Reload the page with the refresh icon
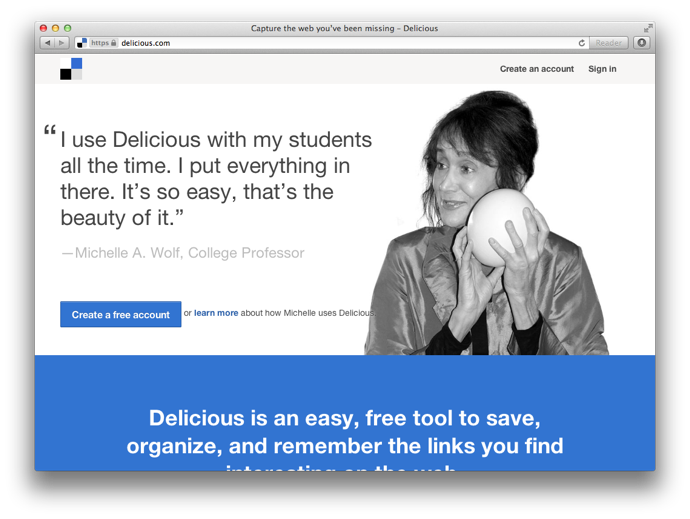Screen dimensions: 690x519 point(581,43)
